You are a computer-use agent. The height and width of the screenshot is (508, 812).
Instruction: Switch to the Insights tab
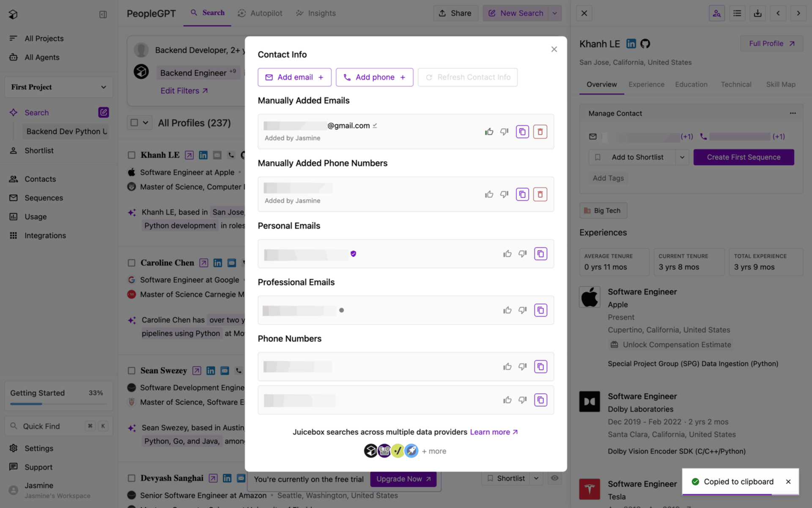click(x=315, y=13)
